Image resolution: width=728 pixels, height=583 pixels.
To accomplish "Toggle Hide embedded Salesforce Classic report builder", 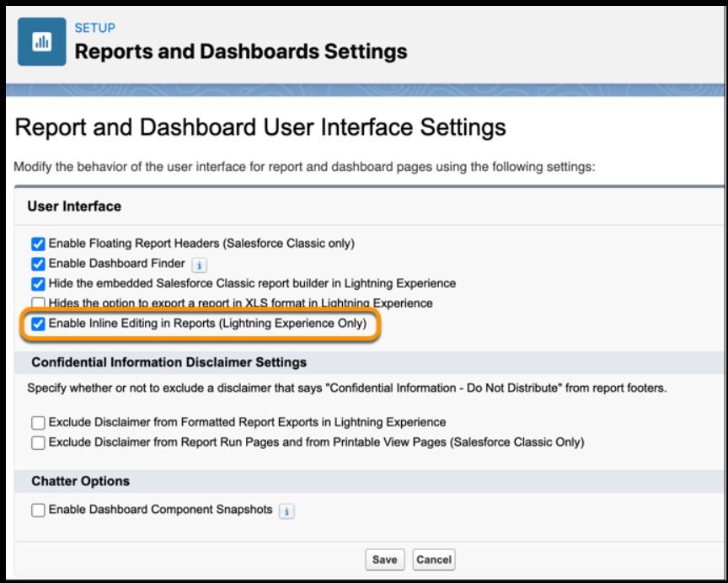I will (38, 284).
